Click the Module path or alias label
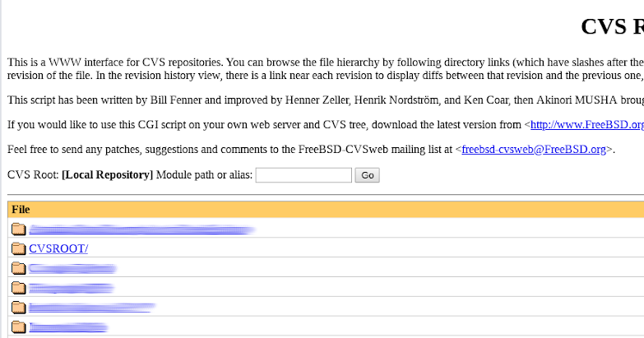Viewport: 644px width, 338px height. click(204, 174)
